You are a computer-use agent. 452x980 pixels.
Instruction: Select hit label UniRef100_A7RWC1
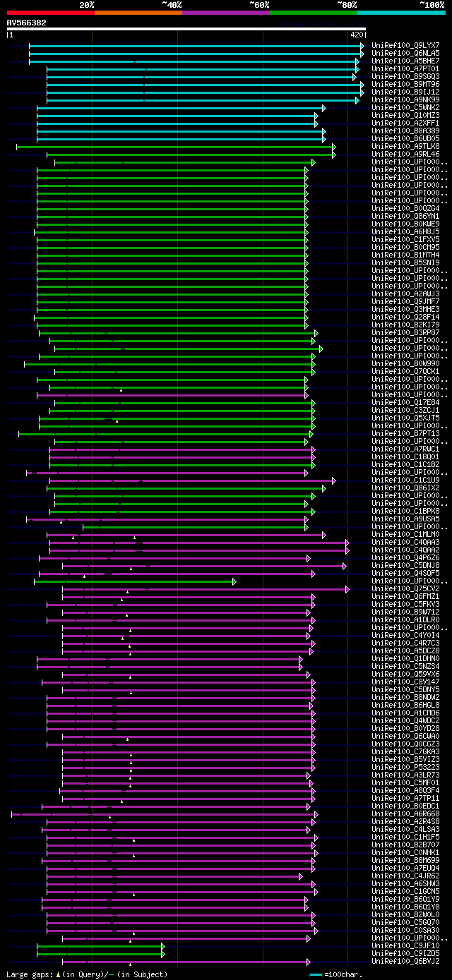pyautogui.click(x=405, y=449)
